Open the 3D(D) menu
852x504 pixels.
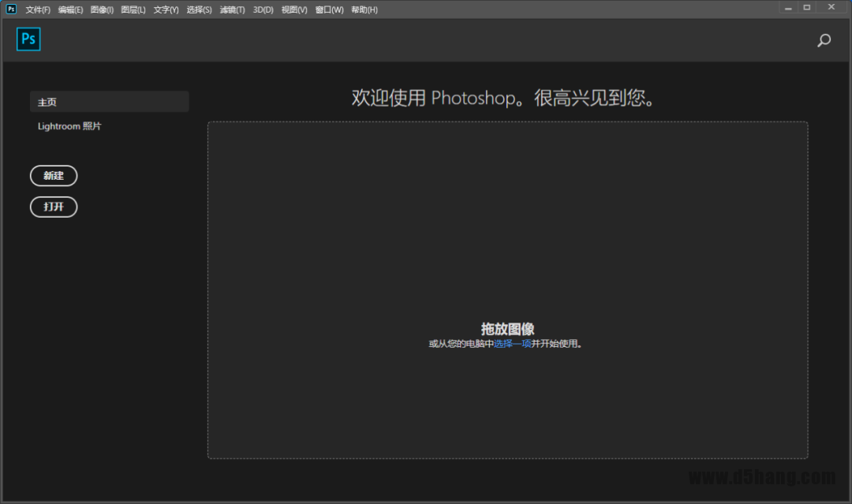coord(263,9)
